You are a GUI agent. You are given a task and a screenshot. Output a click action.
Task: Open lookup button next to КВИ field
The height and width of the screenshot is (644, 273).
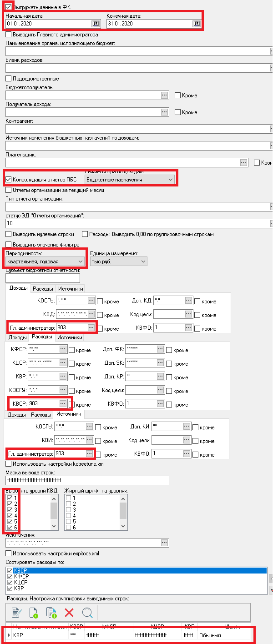(x=89, y=440)
